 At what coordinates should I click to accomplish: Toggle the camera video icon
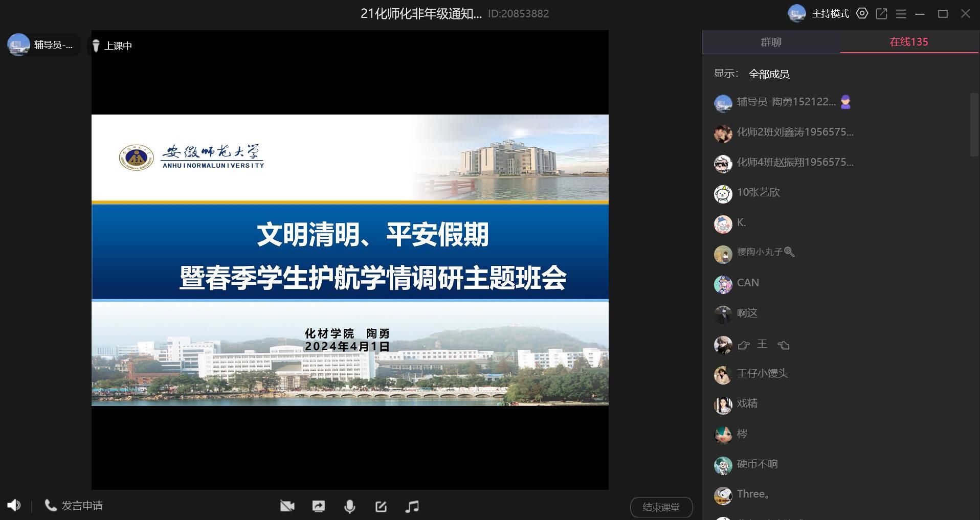(x=287, y=506)
